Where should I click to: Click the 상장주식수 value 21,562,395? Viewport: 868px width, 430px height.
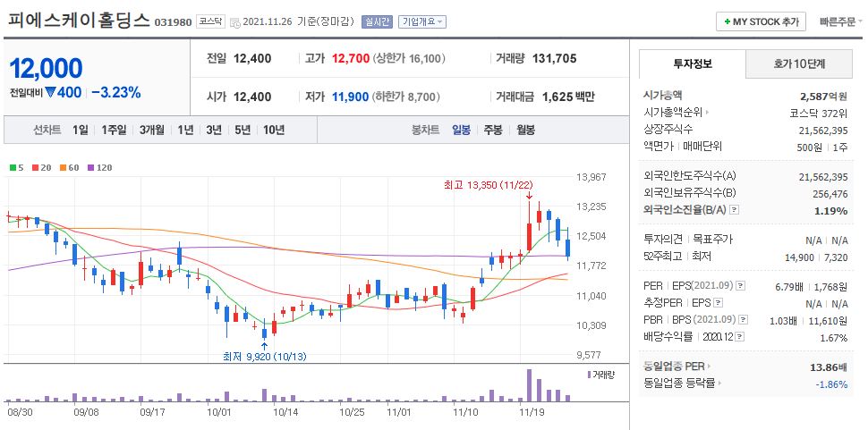(824, 130)
